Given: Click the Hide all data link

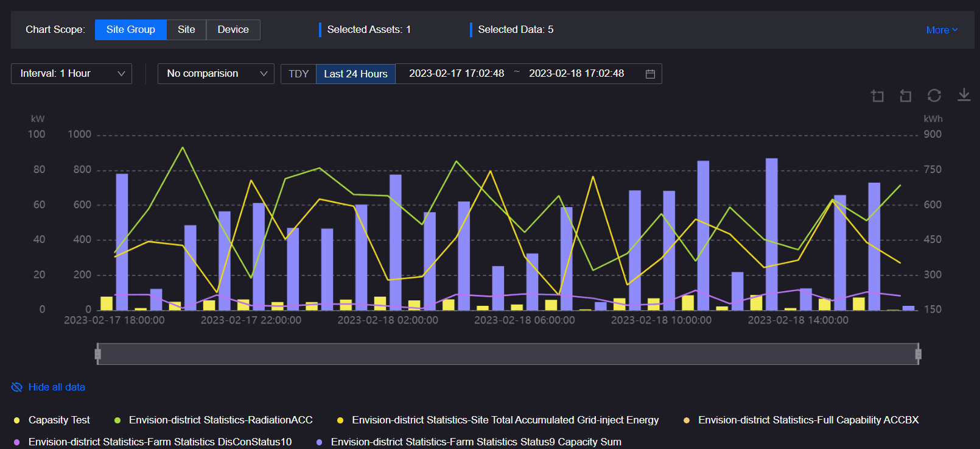Looking at the screenshot, I should [x=57, y=387].
